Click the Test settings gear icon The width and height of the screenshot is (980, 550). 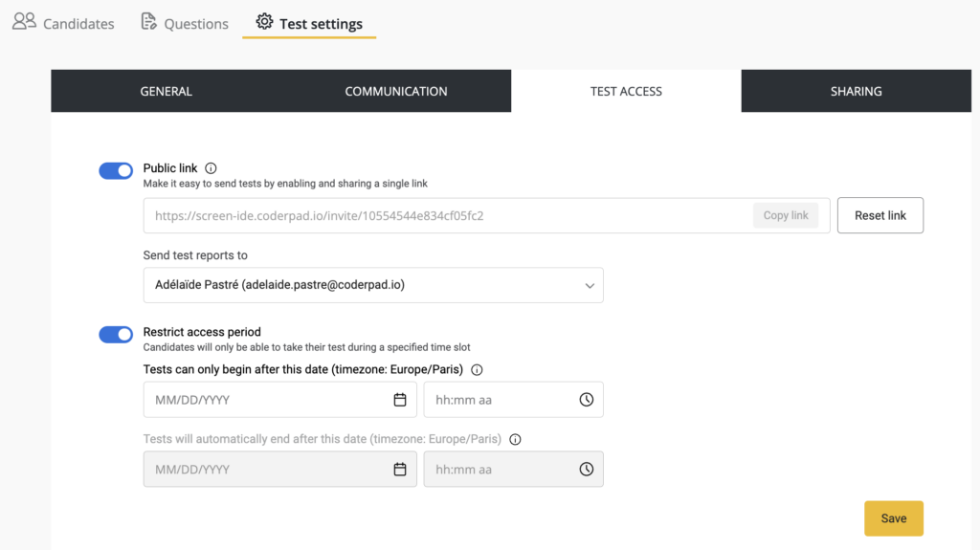tap(264, 22)
